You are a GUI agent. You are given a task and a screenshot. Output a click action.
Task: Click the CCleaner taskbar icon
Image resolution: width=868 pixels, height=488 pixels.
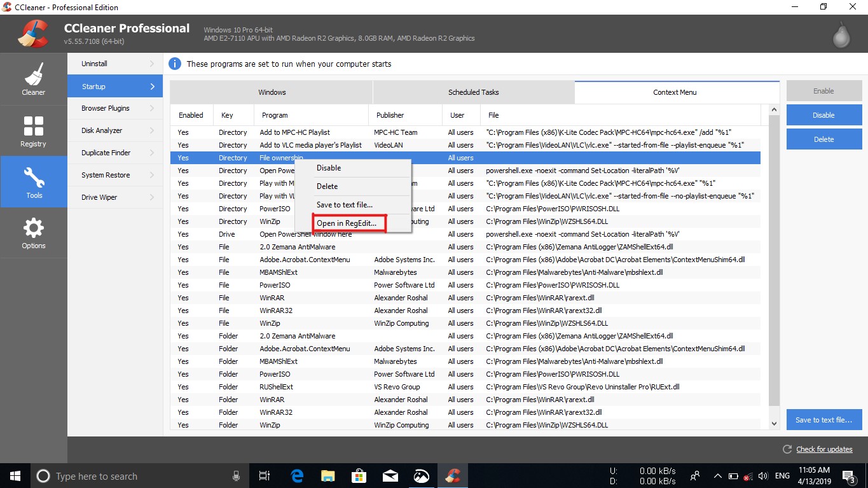point(452,476)
